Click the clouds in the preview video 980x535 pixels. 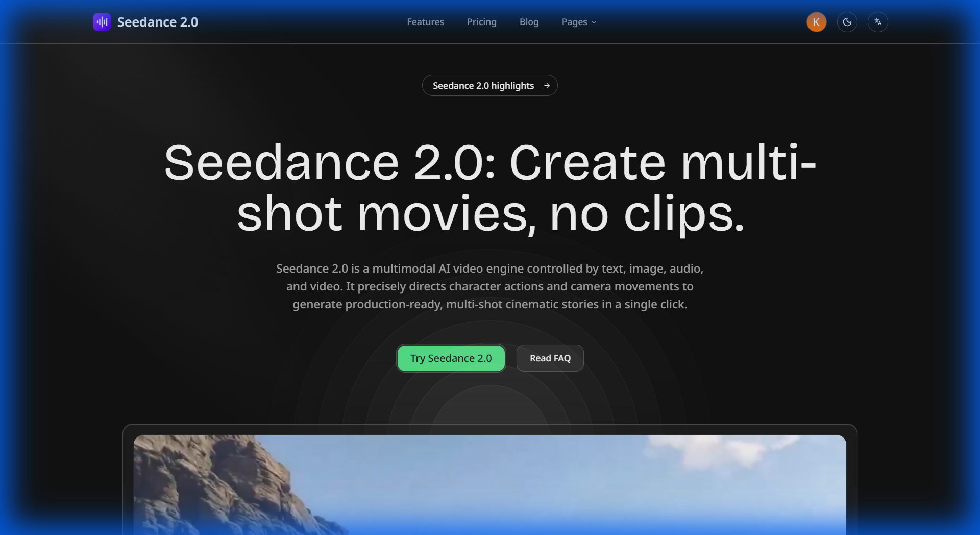[715, 452]
